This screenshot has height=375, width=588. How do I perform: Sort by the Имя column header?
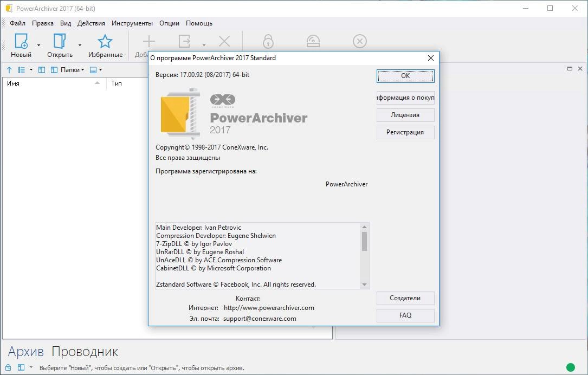[x=54, y=83]
